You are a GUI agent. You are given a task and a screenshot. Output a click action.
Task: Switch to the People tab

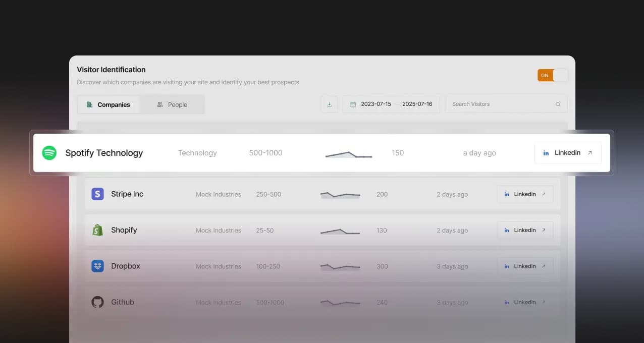(x=172, y=104)
